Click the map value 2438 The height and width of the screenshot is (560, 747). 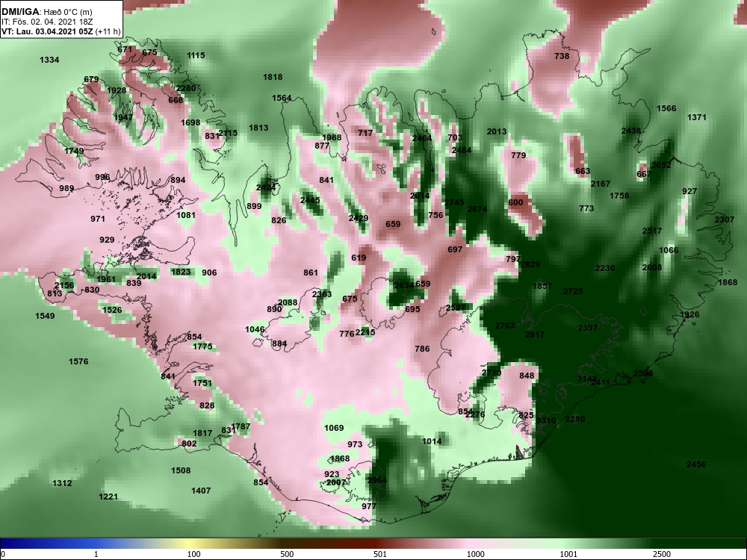631,131
